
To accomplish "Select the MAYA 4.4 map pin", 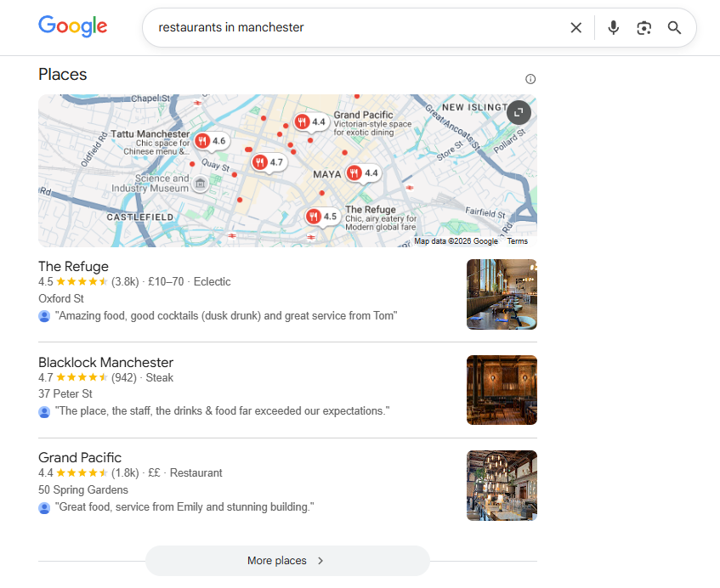I will click(x=363, y=173).
